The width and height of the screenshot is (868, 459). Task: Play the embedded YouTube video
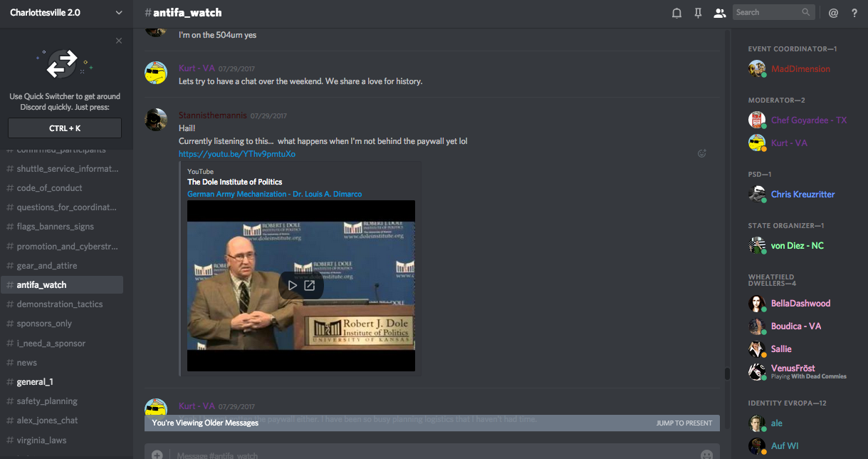coord(292,285)
